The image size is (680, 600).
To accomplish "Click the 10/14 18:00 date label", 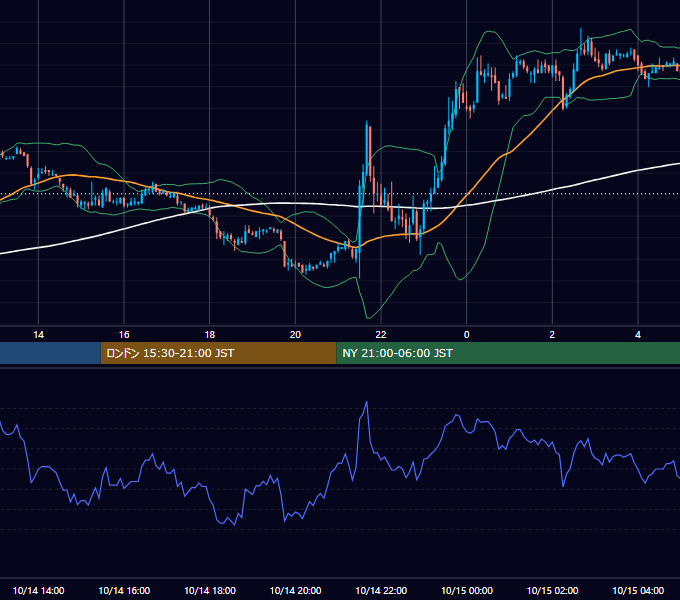I will (x=210, y=591).
